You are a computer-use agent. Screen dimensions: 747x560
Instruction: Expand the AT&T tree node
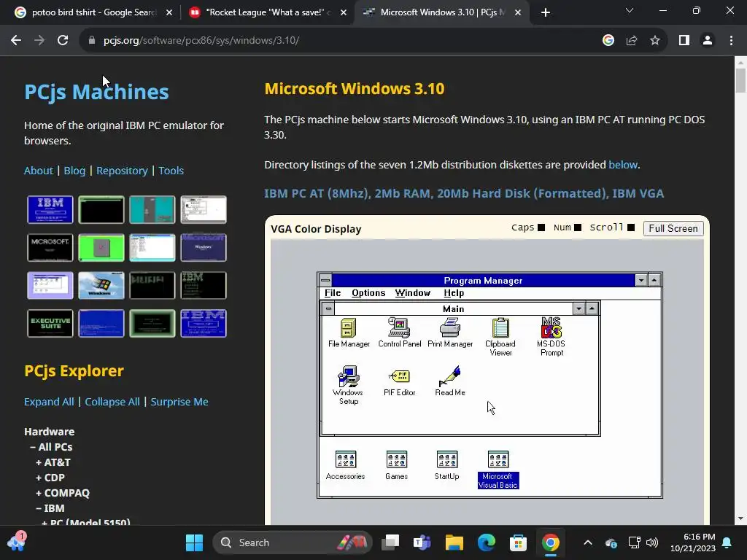[x=53, y=462]
